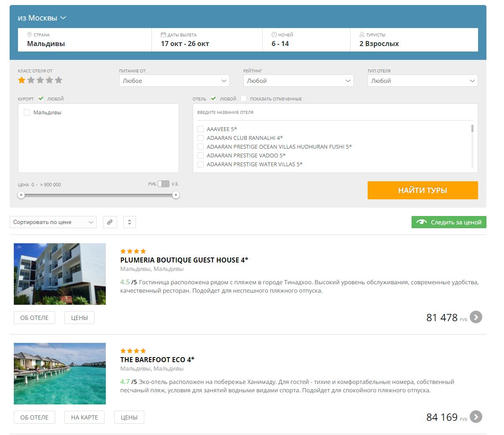Change departure city из Москвы
The height and width of the screenshot is (435, 504).
[x=42, y=18]
